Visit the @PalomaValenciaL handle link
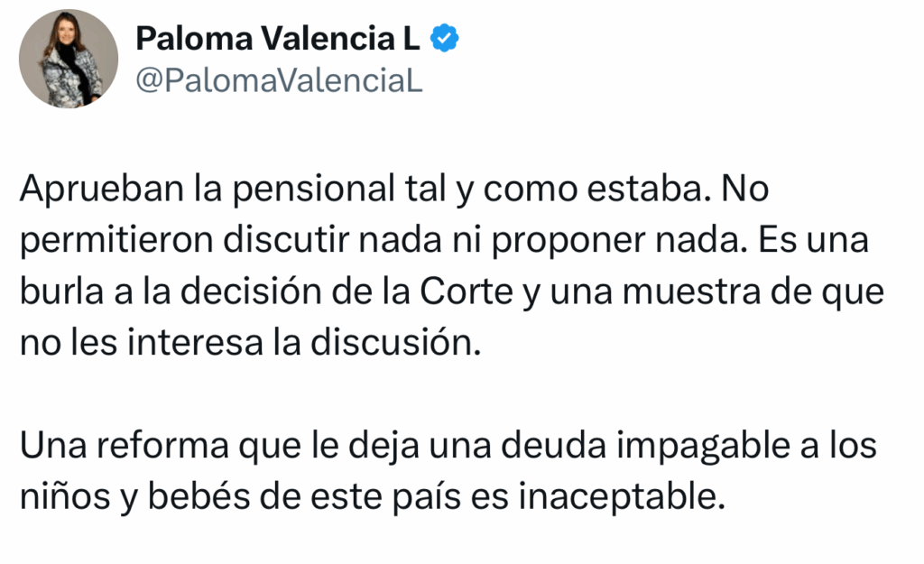This screenshot has width=924, height=564. click(x=280, y=80)
